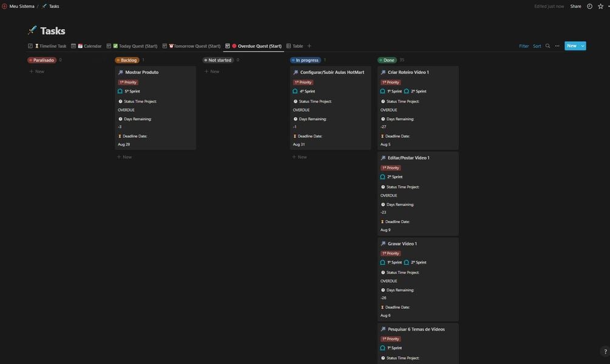Switch to the Table view tab
Image resolution: width=610 pixels, height=364 pixels.
click(294, 46)
